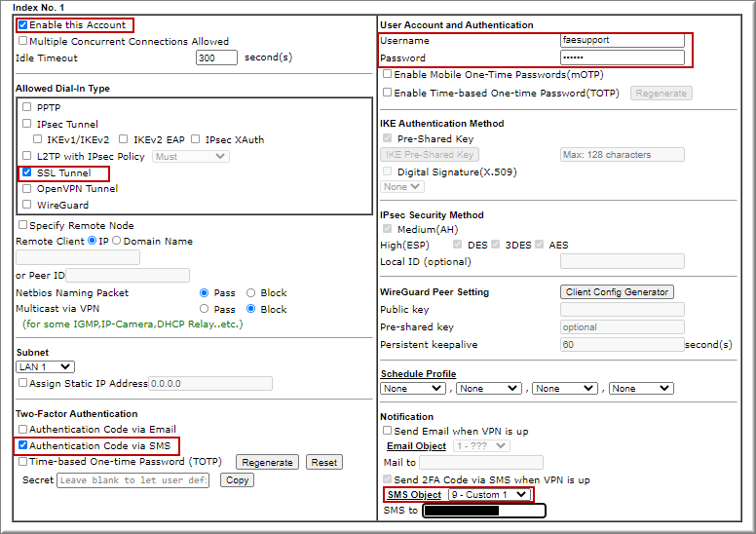
Task: Check the WireGuard dial-in option
Action: point(27,204)
